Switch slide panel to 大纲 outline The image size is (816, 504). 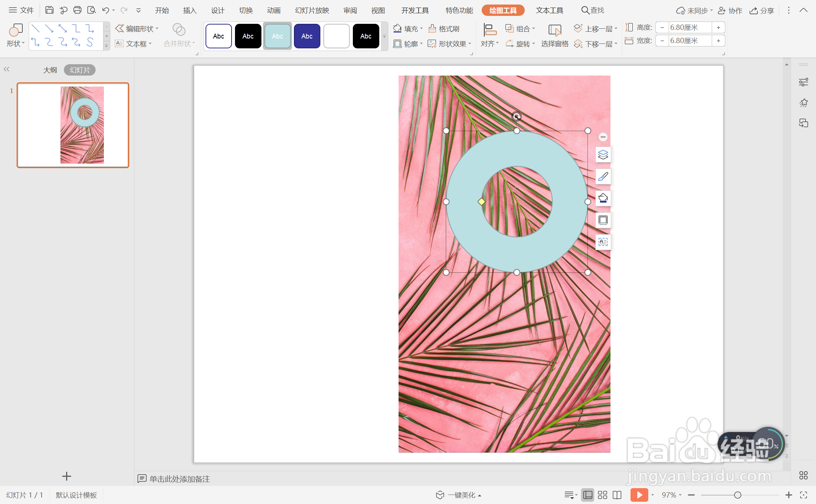click(x=50, y=70)
